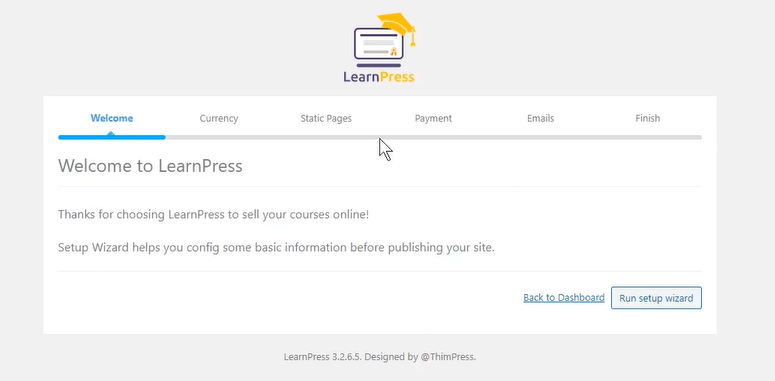Click the 'Welcome to LearnPress' heading

[150, 166]
